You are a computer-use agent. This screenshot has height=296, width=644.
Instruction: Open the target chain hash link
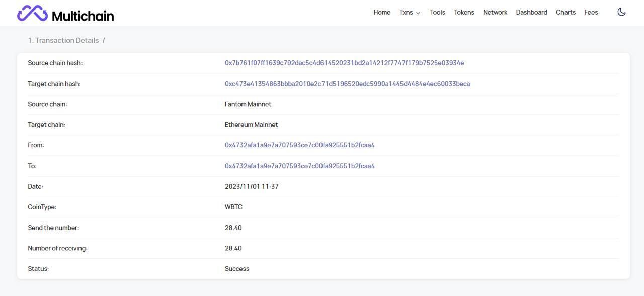click(347, 84)
